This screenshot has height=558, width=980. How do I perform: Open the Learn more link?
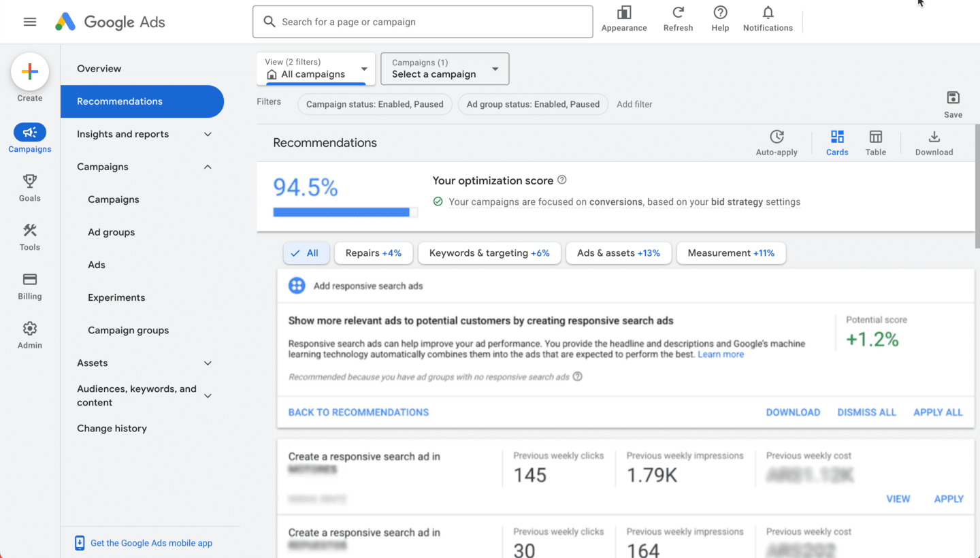[x=721, y=355]
